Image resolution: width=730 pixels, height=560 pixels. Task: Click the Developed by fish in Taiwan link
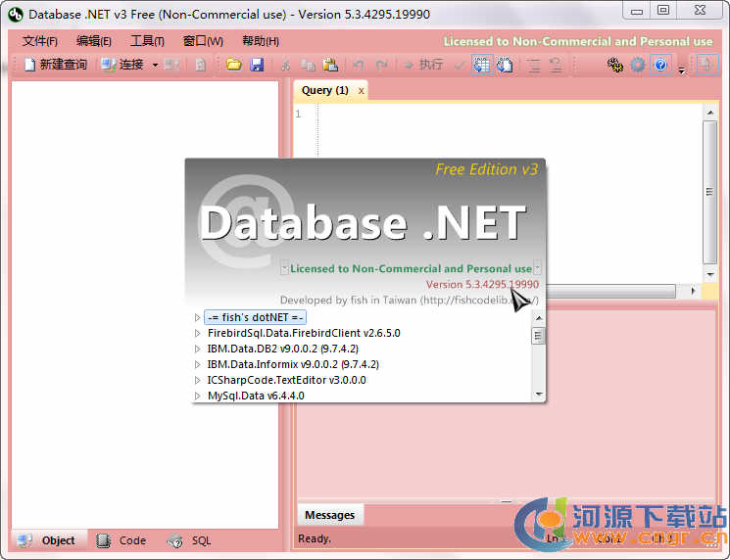pyautogui.click(x=409, y=300)
